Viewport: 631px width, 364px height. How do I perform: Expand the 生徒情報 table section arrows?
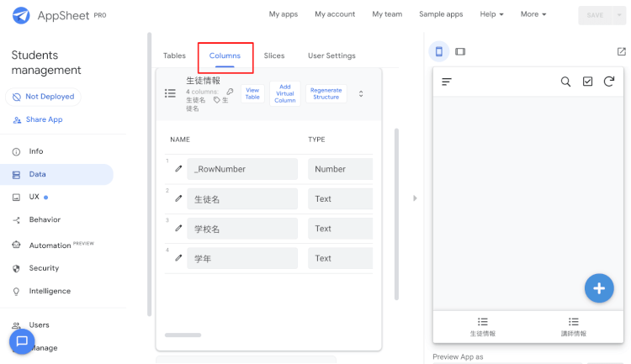(361, 93)
